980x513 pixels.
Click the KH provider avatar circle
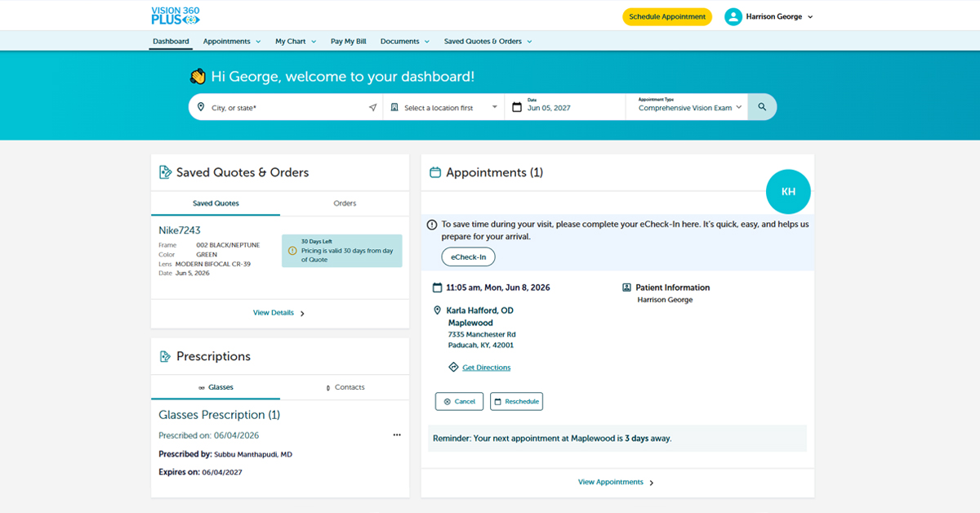(x=788, y=192)
